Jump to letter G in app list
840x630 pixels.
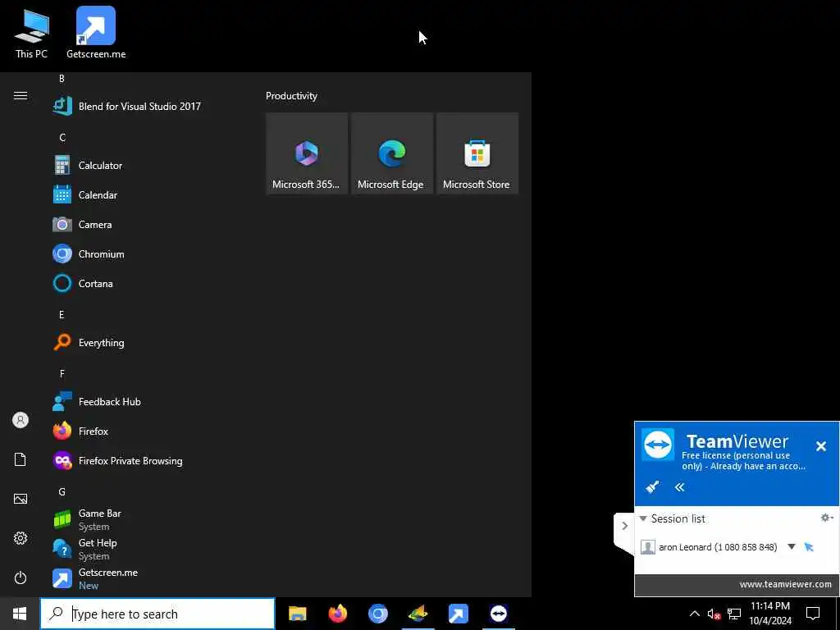62,492
